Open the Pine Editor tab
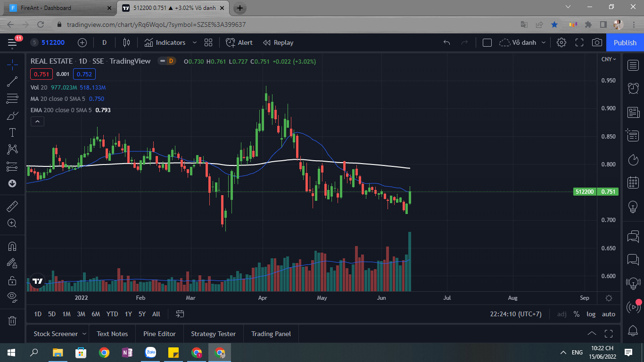The height and width of the screenshot is (362, 644). point(159,334)
